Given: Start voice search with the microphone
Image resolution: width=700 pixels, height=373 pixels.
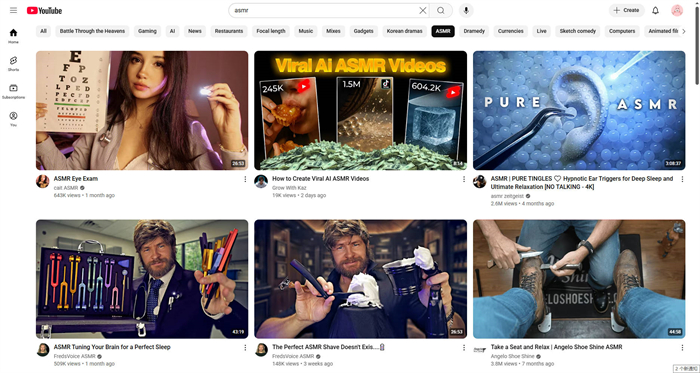Looking at the screenshot, I should tap(466, 10).
